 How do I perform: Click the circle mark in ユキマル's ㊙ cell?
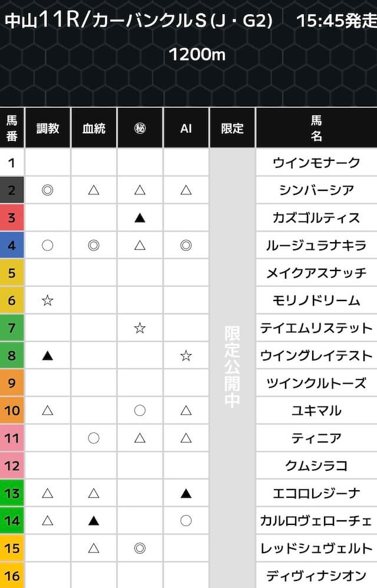click(140, 411)
